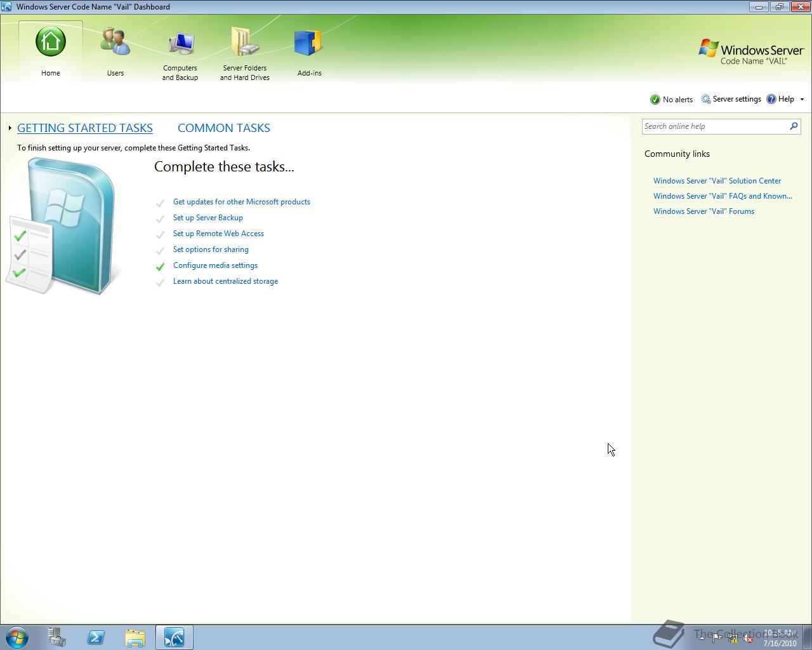
Task: Open Configure media settings task
Action: (215, 265)
